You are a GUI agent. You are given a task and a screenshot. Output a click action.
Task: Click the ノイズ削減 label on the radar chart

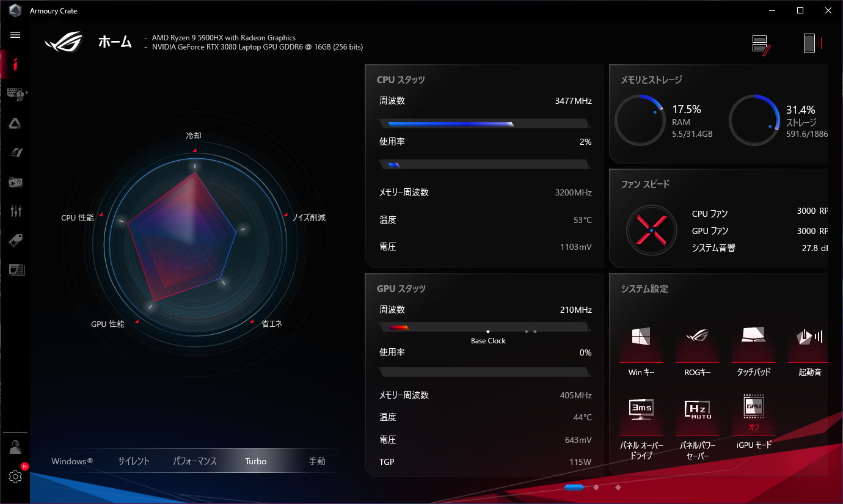(x=308, y=217)
